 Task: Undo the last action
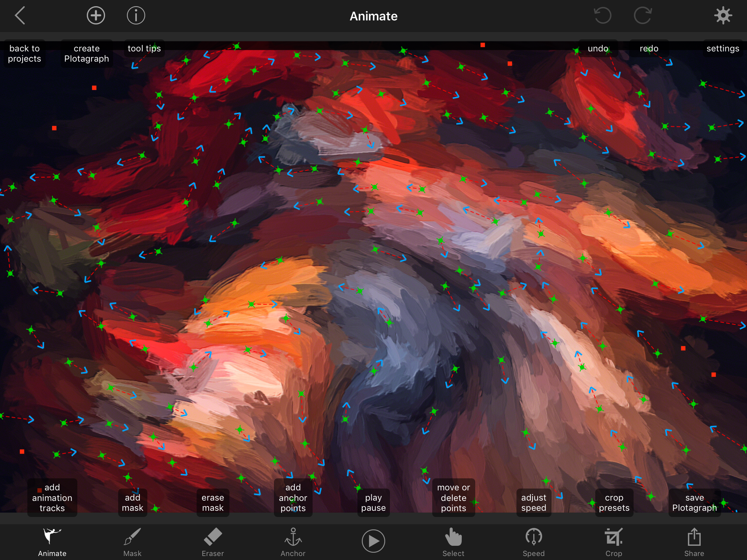[603, 16]
